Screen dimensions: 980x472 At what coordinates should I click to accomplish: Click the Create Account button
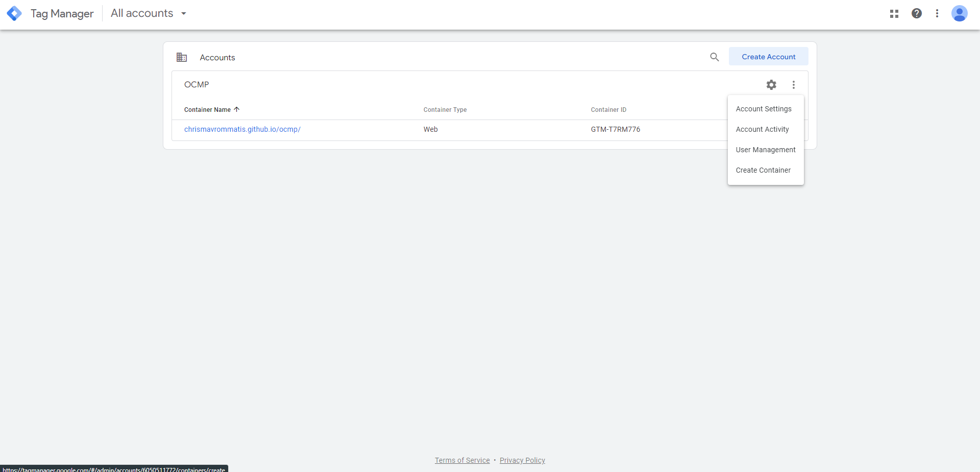point(768,57)
